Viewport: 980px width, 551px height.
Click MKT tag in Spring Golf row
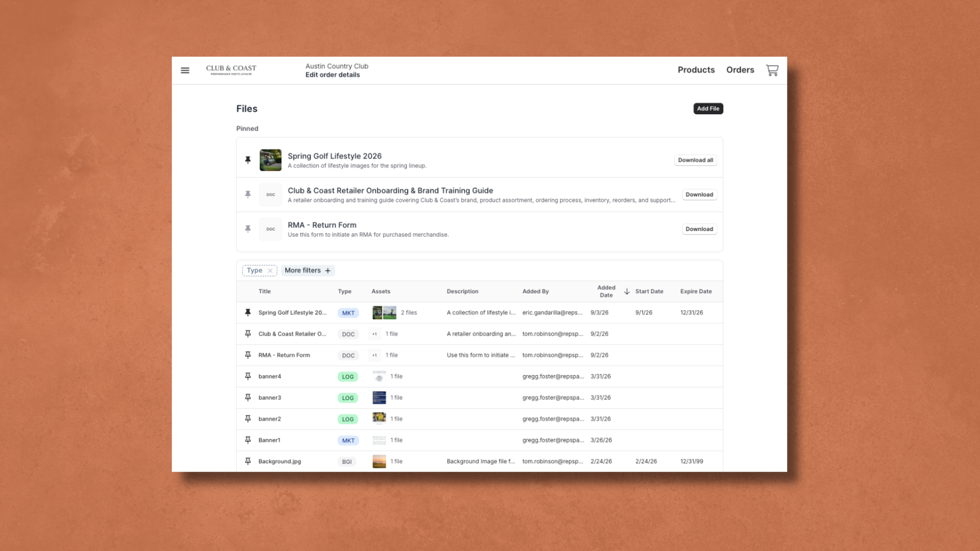(x=348, y=313)
